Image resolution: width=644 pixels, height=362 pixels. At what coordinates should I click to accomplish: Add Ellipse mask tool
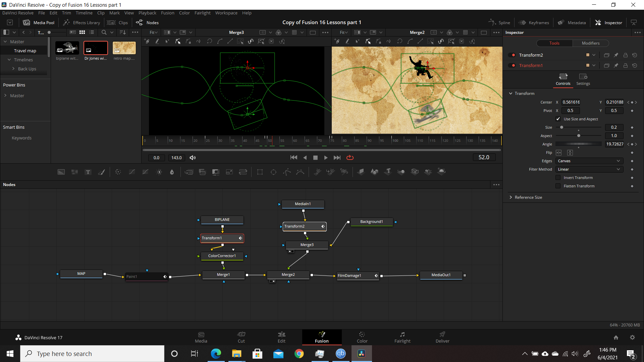273,172
